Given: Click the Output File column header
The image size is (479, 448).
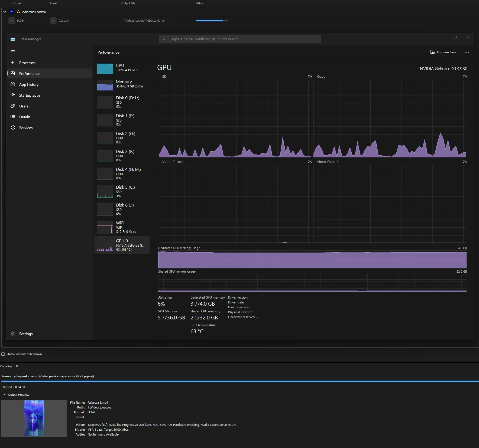Looking at the screenshot, I should pos(128,3).
